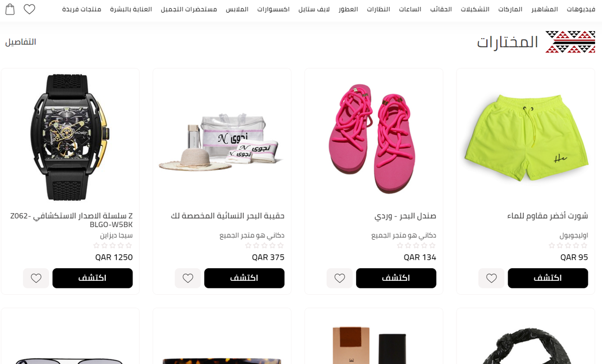This screenshot has width=602, height=364.
Task: Click star rating under pink sandal
Action: click(x=416, y=246)
